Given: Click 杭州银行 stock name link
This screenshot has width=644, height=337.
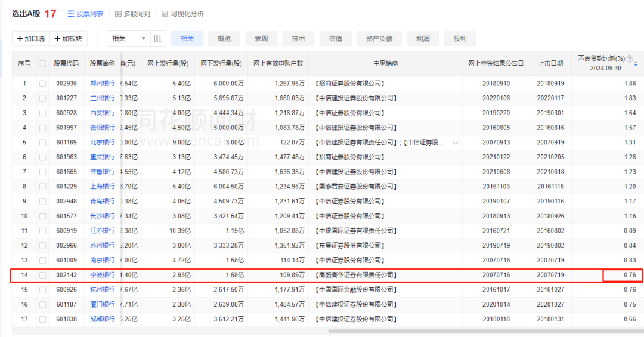Looking at the screenshot, I should [102, 290].
